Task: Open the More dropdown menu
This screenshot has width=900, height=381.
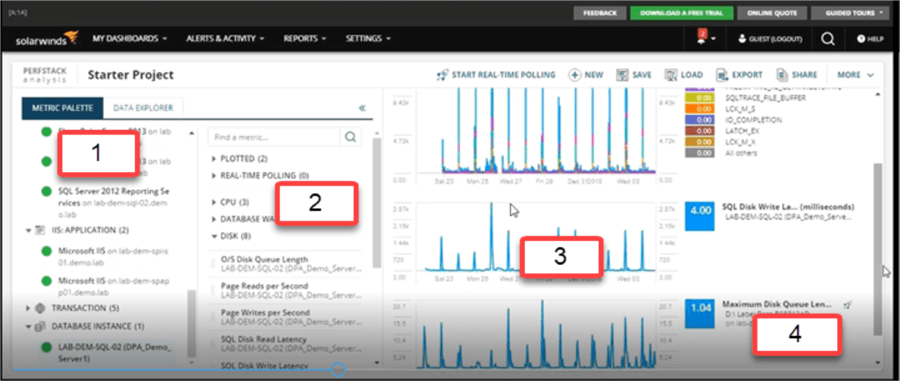Action: tap(855, 75)
